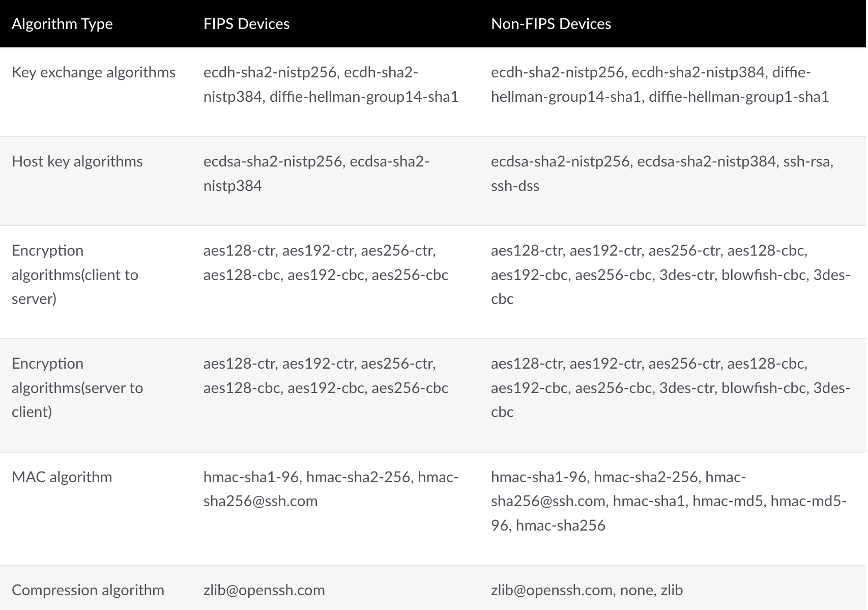Click Non-FIPS host key cell containing ssh-dss
Image resolution: width=868 pixels, height=610 pixels.
point(662,174)
